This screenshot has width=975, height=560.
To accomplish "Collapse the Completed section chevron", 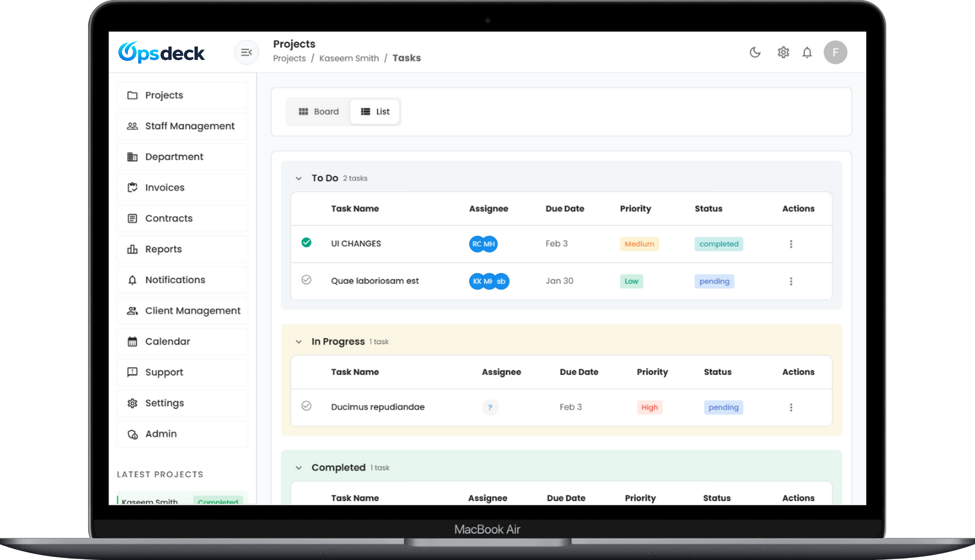I will tap(299, 468).
